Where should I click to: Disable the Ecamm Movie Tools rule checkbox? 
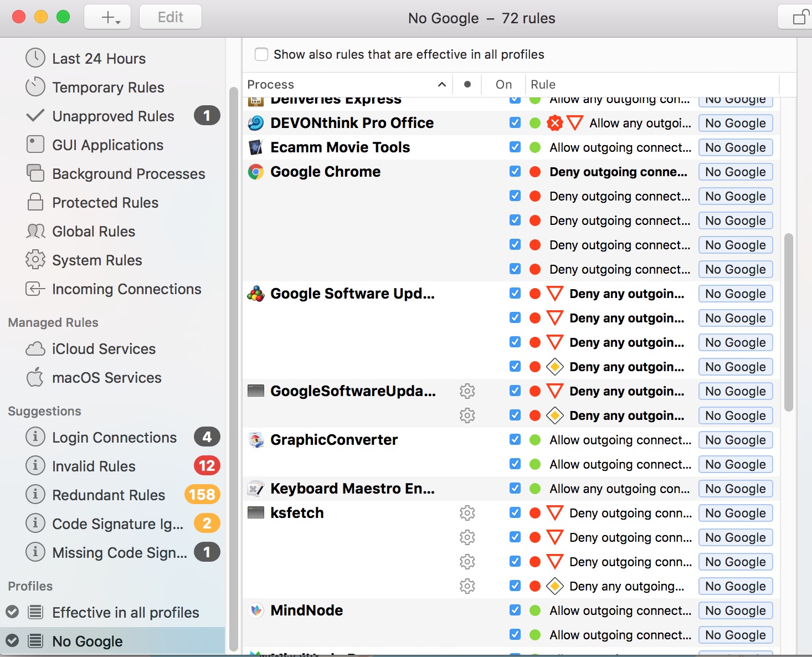pyautogui.click(x=515, y=147)
